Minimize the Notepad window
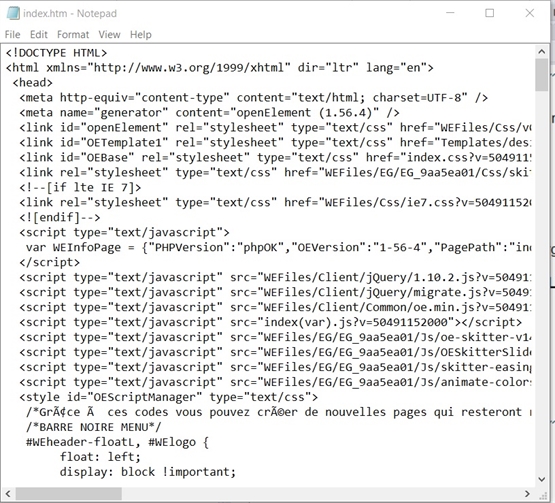 [450, 13]
